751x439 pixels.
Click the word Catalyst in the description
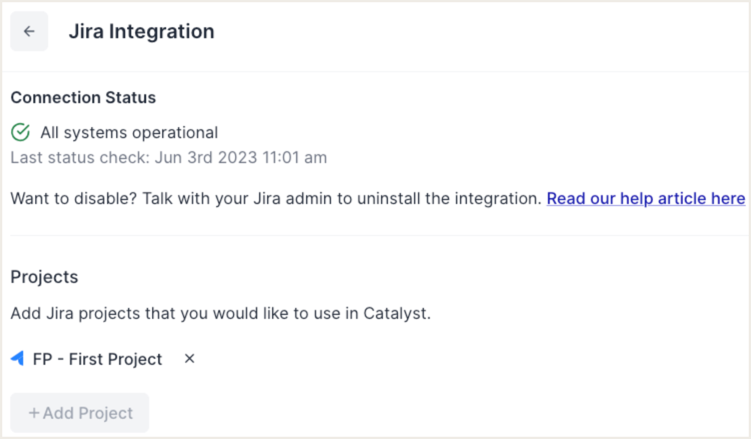393,313
